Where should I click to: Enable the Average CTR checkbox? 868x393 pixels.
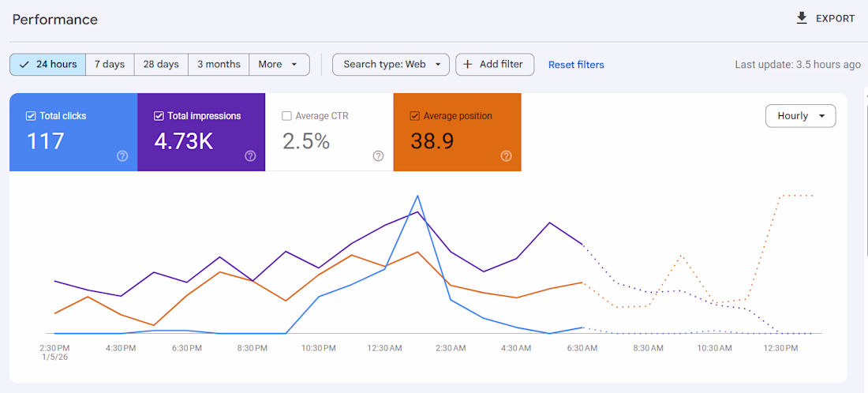[286, 116]
